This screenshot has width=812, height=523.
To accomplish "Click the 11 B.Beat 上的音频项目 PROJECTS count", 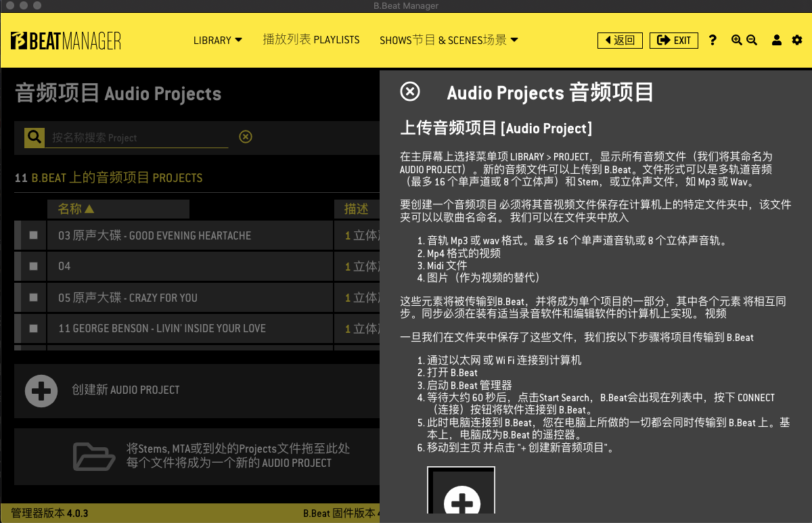I will coord(108,178).
